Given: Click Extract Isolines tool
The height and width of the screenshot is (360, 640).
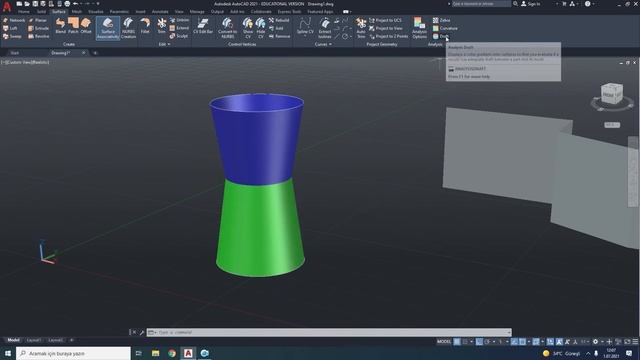Looking at the screenshot, I should [x=325, y=28].
